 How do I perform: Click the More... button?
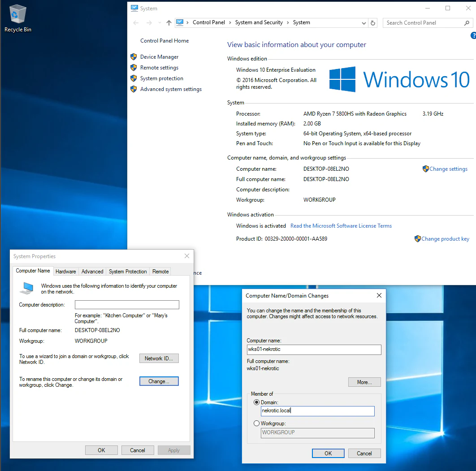coord(364,382)
